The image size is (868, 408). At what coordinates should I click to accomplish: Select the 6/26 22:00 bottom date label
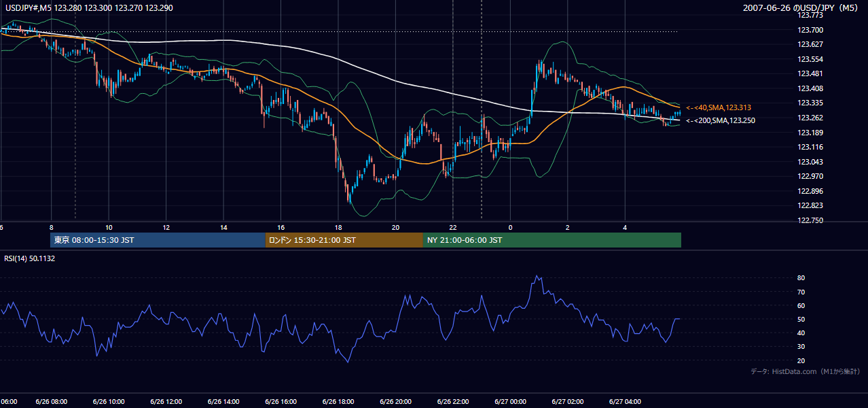(x=453, y=402)
